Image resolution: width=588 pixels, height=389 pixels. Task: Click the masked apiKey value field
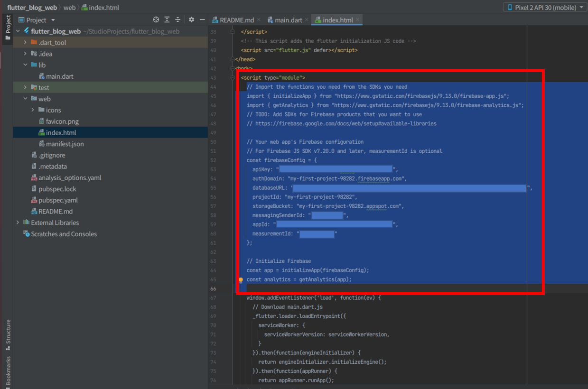click(x=336, y=169)
